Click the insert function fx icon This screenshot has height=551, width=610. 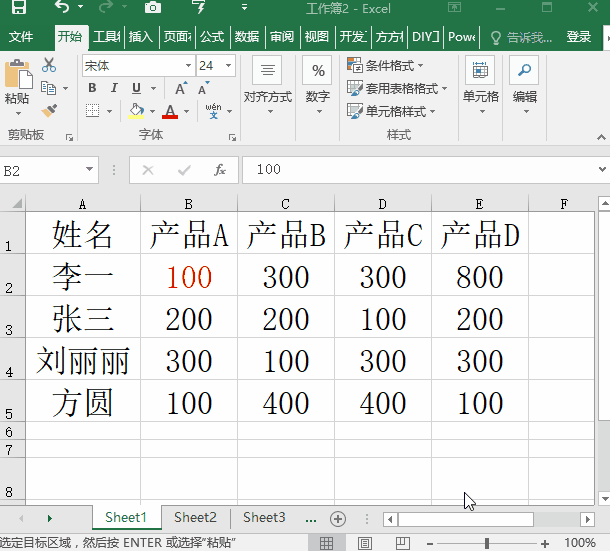click(x=220, y=170)
